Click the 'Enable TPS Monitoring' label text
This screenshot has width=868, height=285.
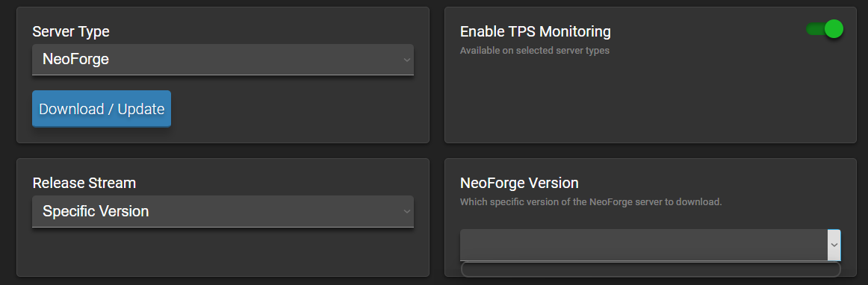pos(536,31)
